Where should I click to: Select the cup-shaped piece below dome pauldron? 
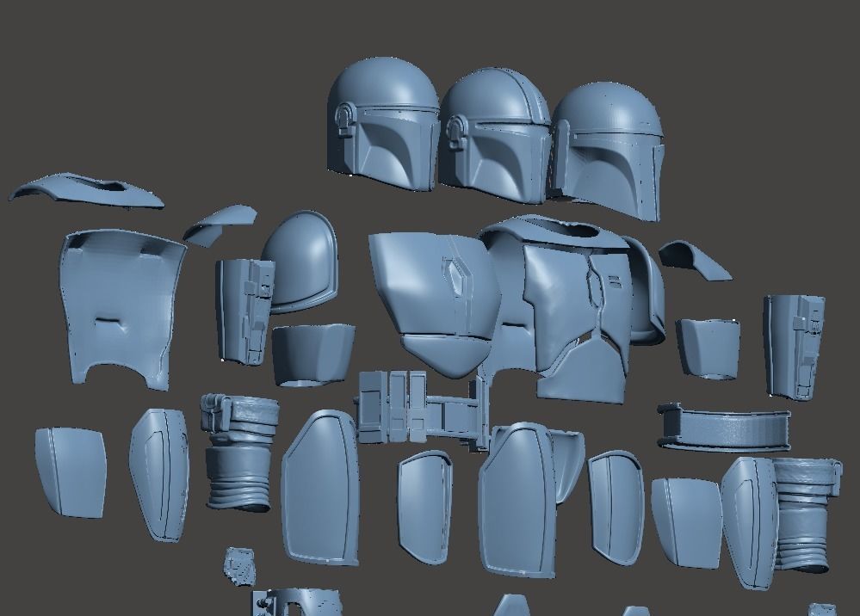(313, 355)
